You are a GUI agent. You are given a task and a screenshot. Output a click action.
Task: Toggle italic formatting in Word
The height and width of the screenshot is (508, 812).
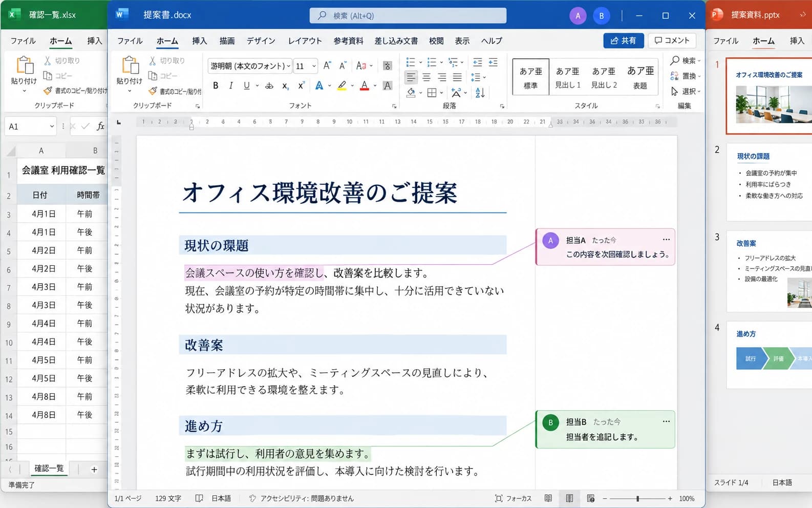[x=231, y=86]
